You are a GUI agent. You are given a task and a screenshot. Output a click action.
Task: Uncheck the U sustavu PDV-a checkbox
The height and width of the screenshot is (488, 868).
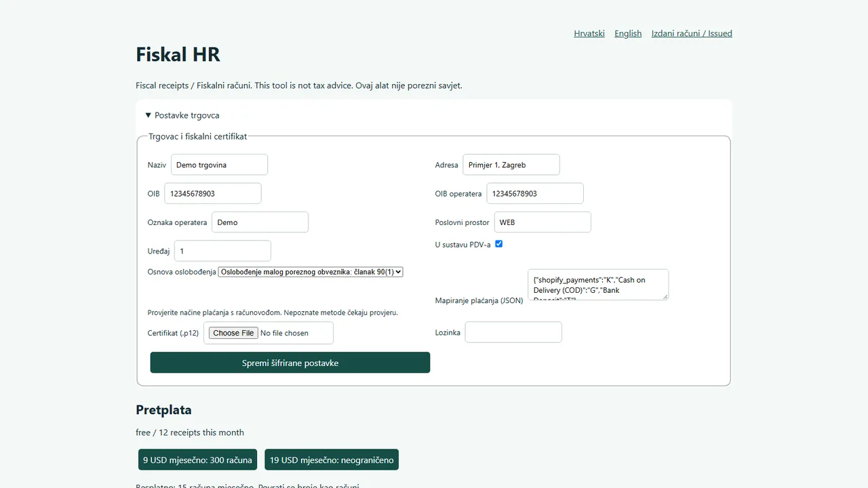(x=498, y=244)
